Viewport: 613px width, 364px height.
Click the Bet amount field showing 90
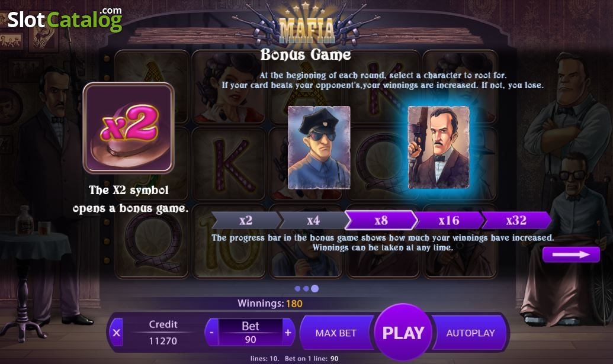[250, 333]
